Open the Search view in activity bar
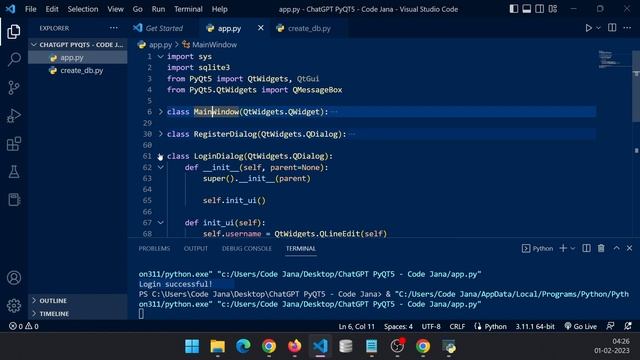Viewport: 640px width, 360px height. tap(14, 60)
